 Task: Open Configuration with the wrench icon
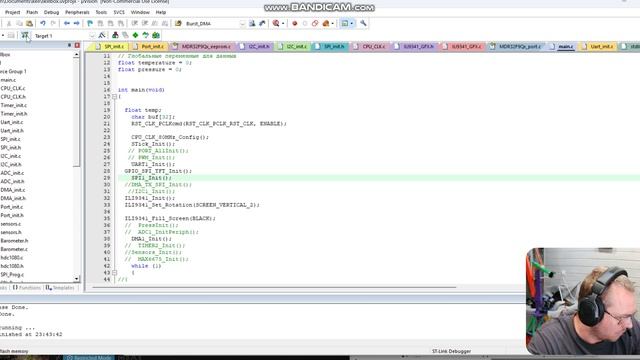pyautogui.click(x=363, y=24)
